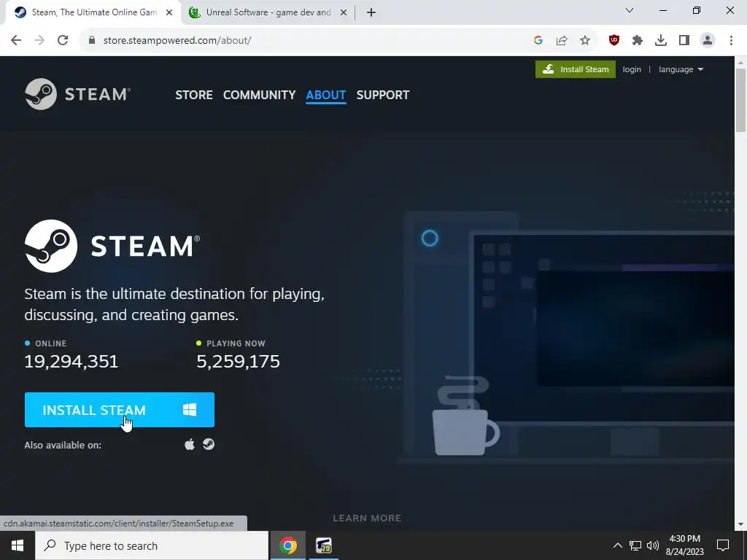
Task: Show hidden system tray icons
Action: 617,545
